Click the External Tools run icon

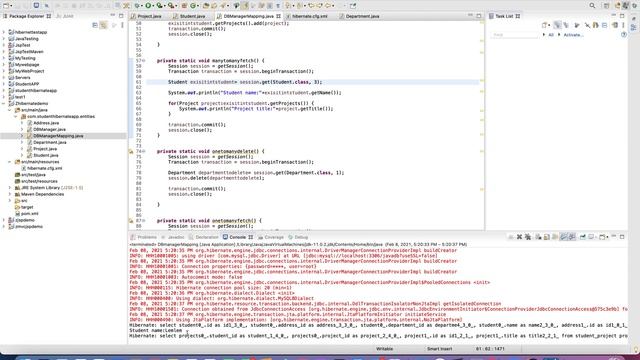click(x=172, y=6)
